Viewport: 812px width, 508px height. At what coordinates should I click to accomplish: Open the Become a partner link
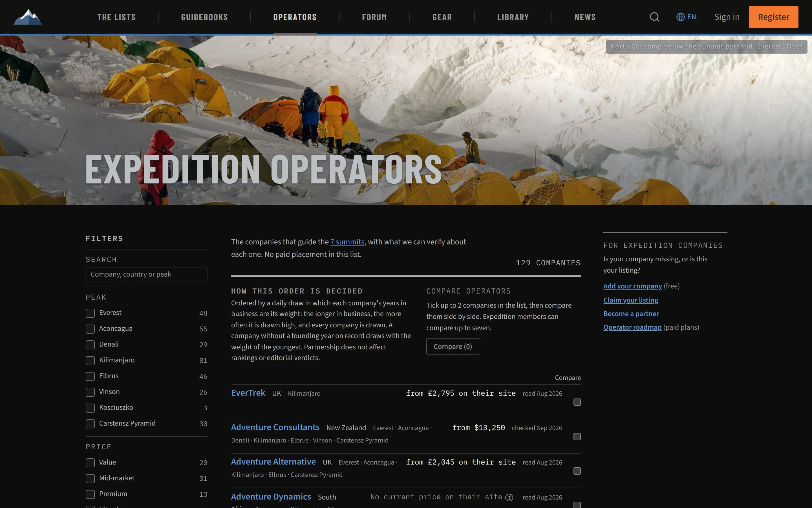coord(631,314)
